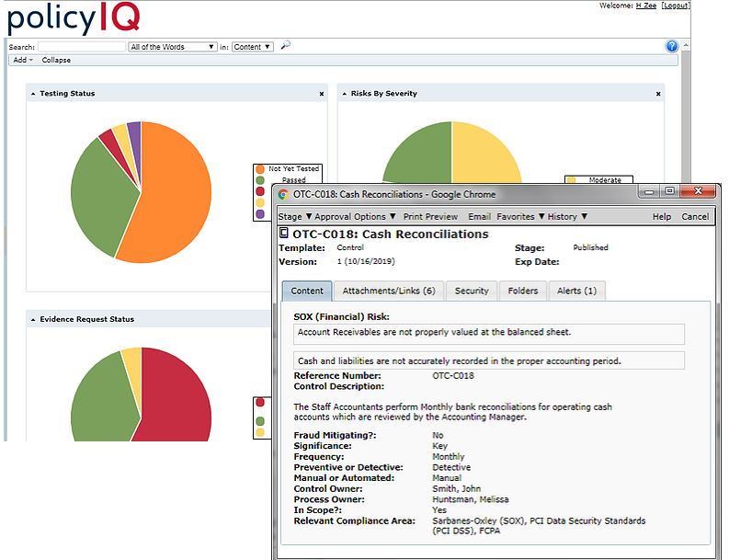The width and height of the screenshot is (729, 560).
Task: Click the document icon beside OTC-C018 heading
Action: click(283, 233)
